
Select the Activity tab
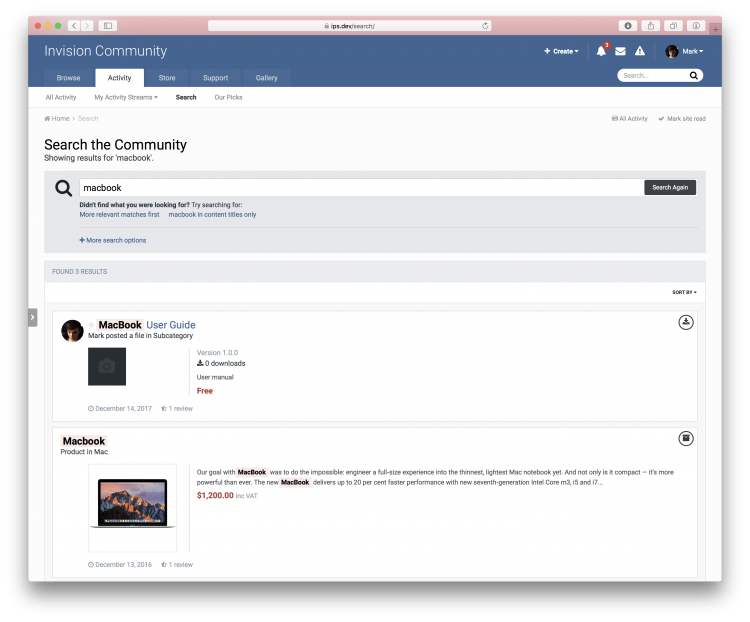pyautogui.click(x=120, y=78)
